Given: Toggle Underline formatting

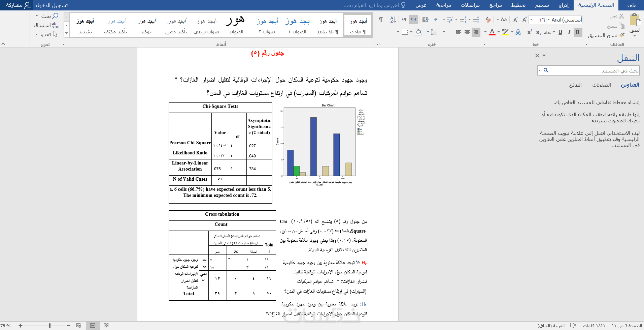Looking at the screenshot, I should (560, 32).
